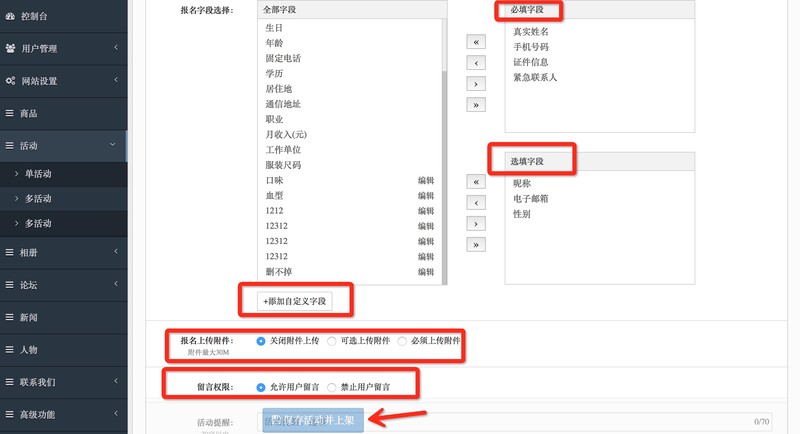Select 禁止用户留言 radio option
Viewport: 800px width, 434px height.
point(332,387)
